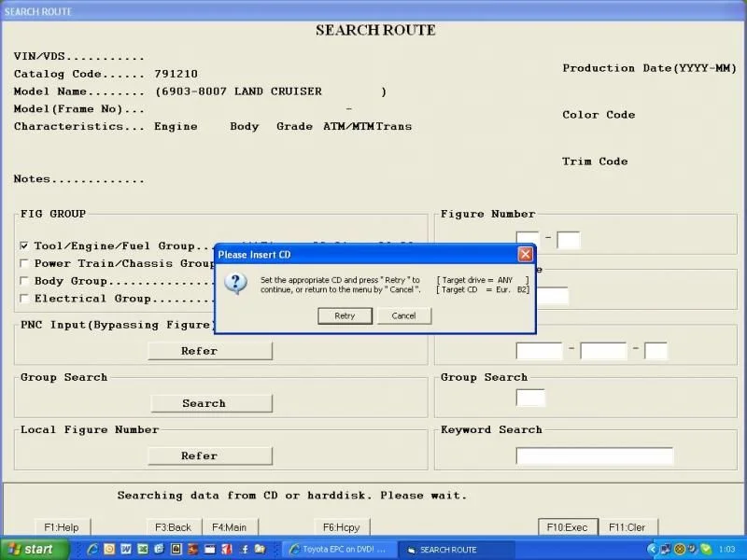
Task: Click the Keyword Search group label
Action: (491, 429)
